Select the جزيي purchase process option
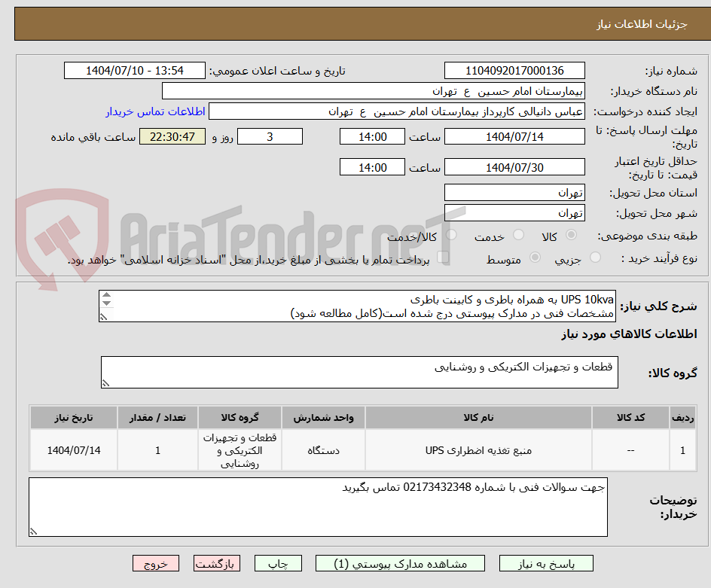This screenshot has width=711, height=588. (x=595, y=257)
